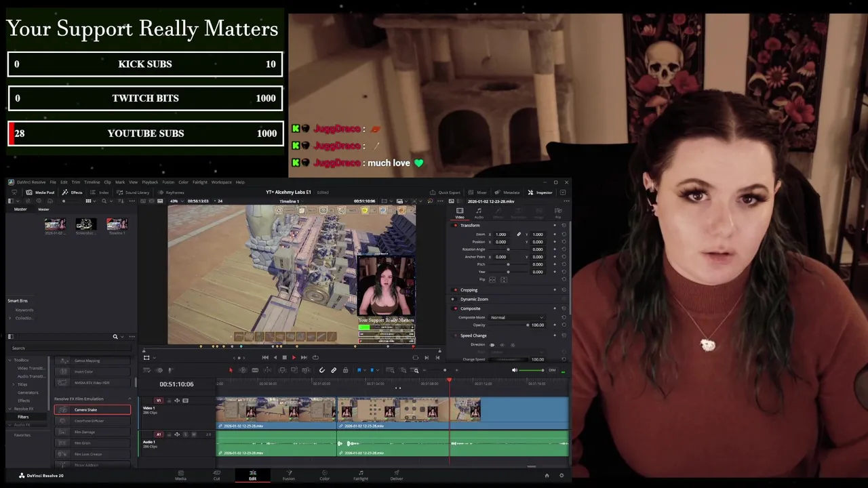Toggle the Effects panel button
The height and width of the screenshot is (488, 868).
tap(72, 192)
